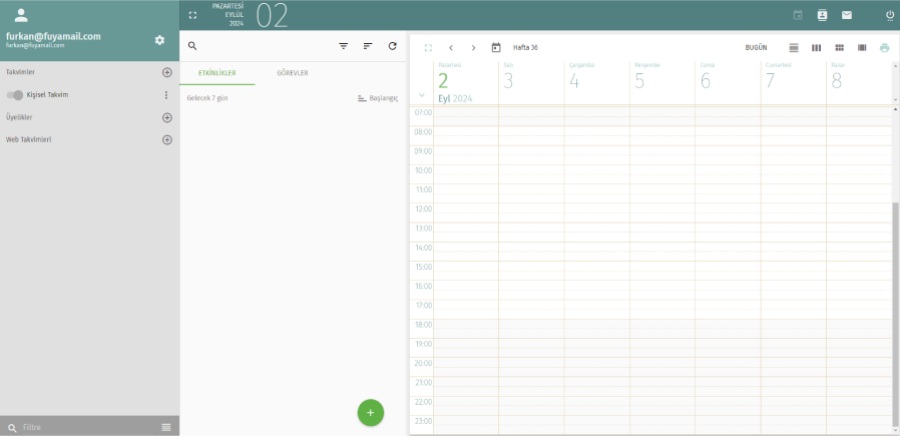Open the sort options dropdown
Image resolution: width=900 pixels, height=437 pixels.
tap(367, 46)
